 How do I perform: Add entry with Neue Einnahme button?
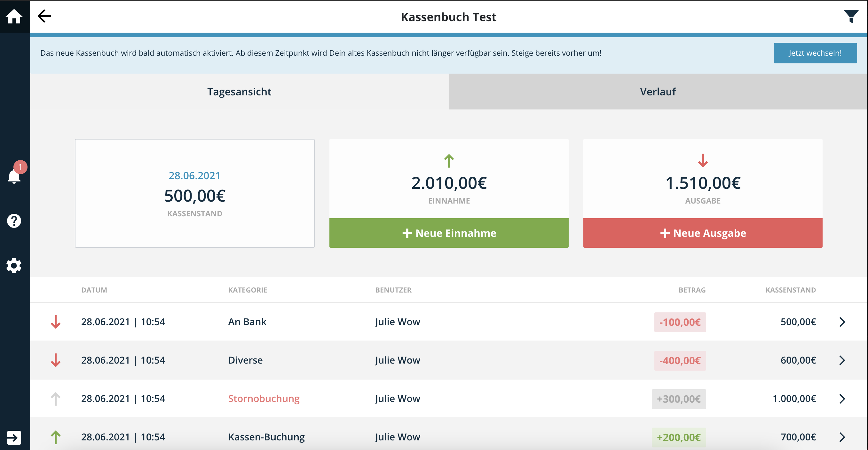pos(449,233)
